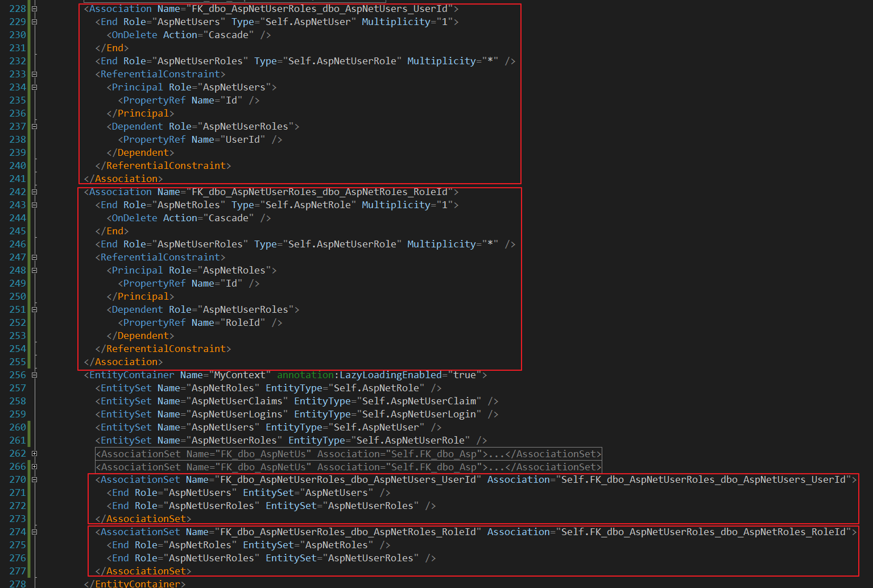Click the closing ReferentialConstraint tag on line 240
The width and height of the screenshot is (873, 588).
click(x=163, y=166)
